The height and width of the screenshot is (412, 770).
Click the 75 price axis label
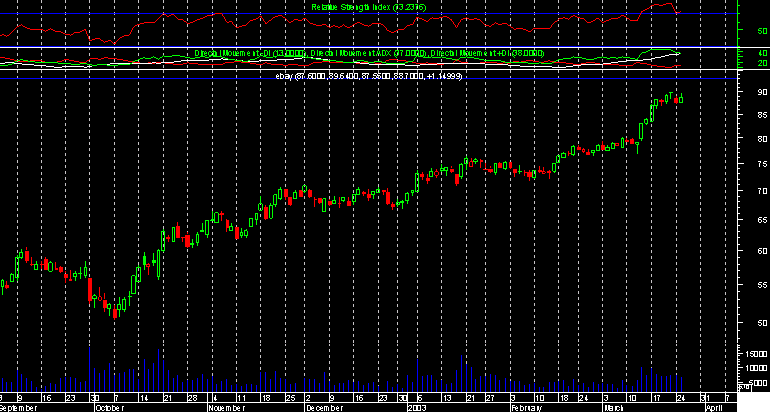coord(762,165)
